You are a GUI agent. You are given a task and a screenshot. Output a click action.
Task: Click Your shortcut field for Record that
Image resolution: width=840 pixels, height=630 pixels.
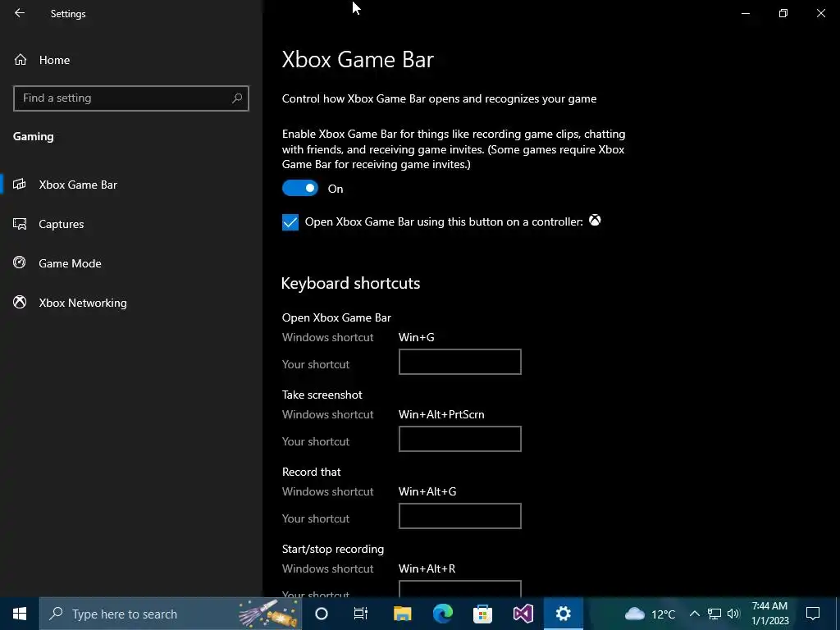pyautogui.click(x=459, y=516)
